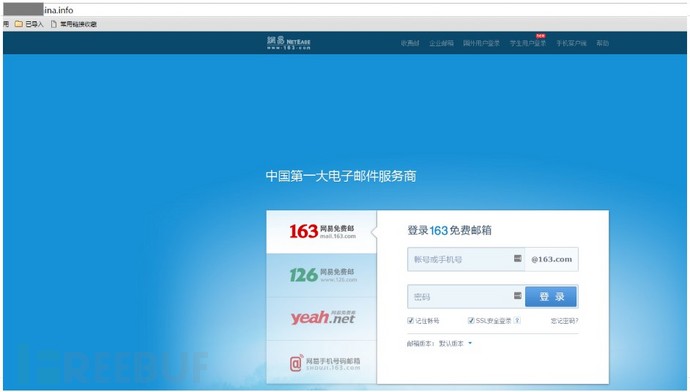Click the SSL login help question-mark icon
690x392 pixels.
(518, 321)
